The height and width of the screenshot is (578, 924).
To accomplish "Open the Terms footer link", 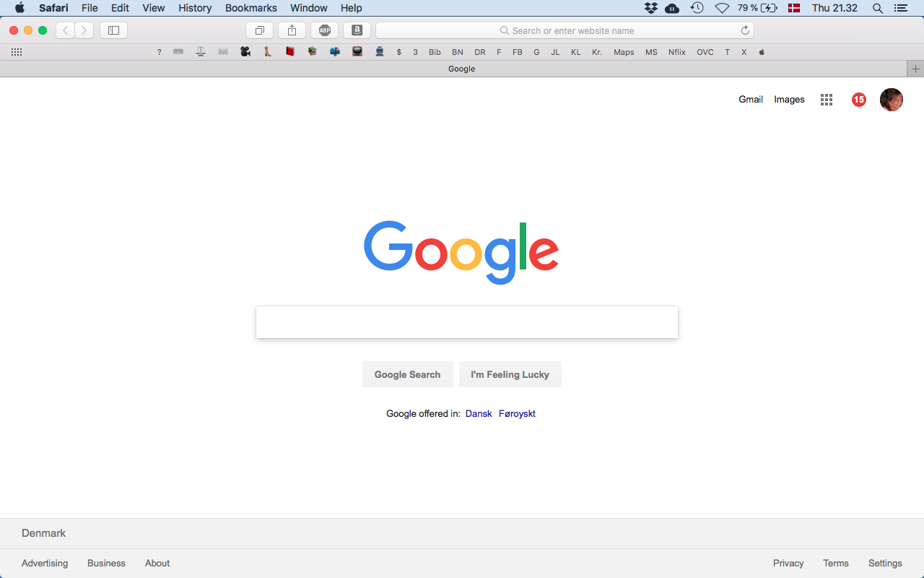I will [x=836, y=564].
